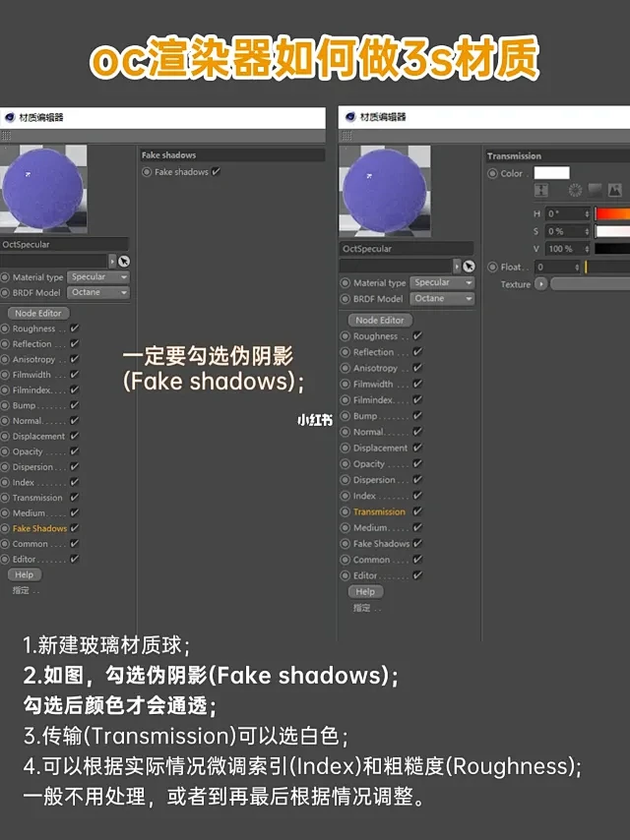Click the spectrum mode icon under Transmission Color
Viewport: 630px width, 840px height.
click(596, 190)
